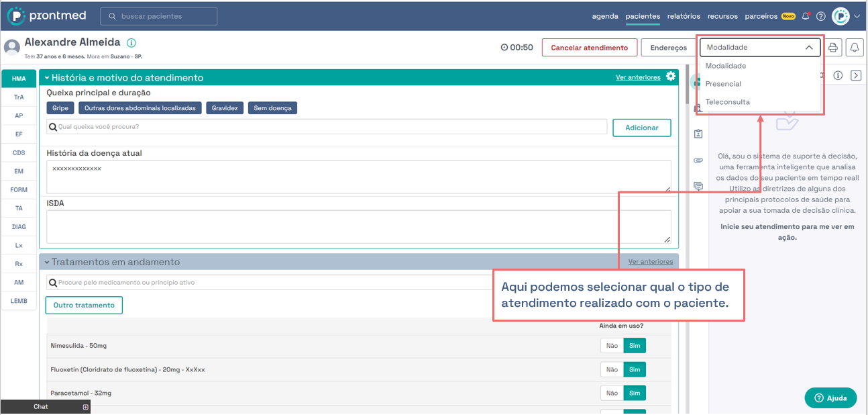
Task: Click the patient info icon beside Alexandre Almeida
Action: [131, 42]
